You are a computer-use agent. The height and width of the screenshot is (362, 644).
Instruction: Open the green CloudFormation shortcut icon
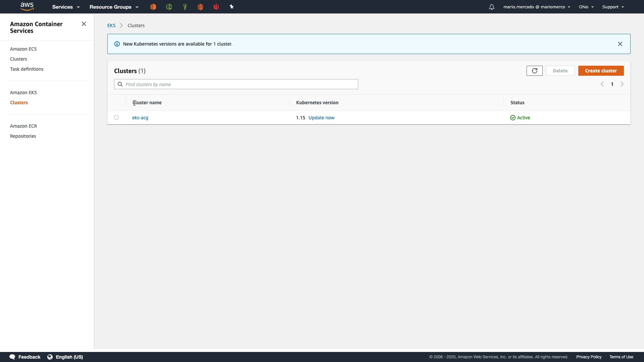click(169, 7)
